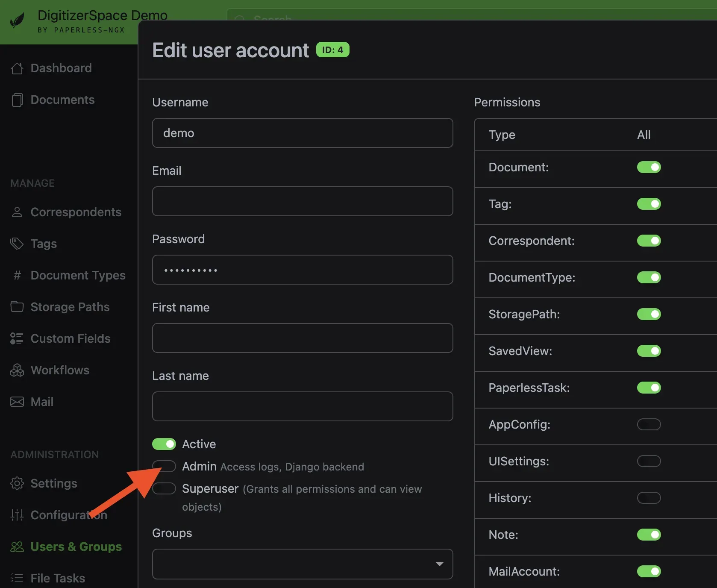Open Storage Paths in sidebar
Viewport: 717px width, 588px height.
pyautogui.click(x=70, y=307)
